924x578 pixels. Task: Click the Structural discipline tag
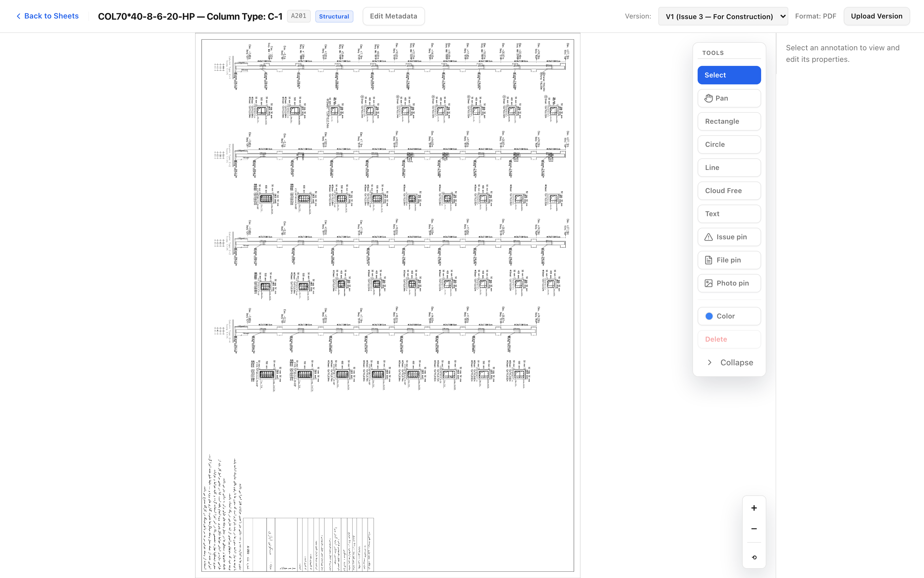(x=334, y=16)
